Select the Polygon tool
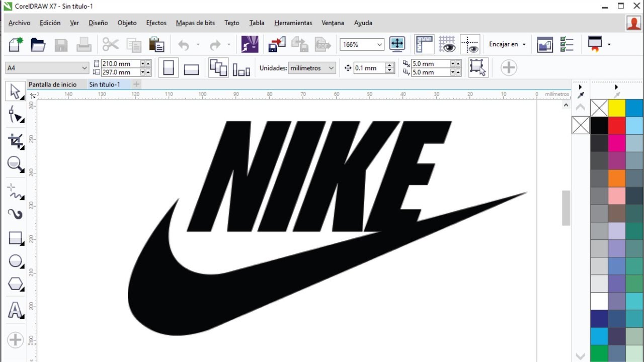Screen dimensions: 644x362 [16, 285]
